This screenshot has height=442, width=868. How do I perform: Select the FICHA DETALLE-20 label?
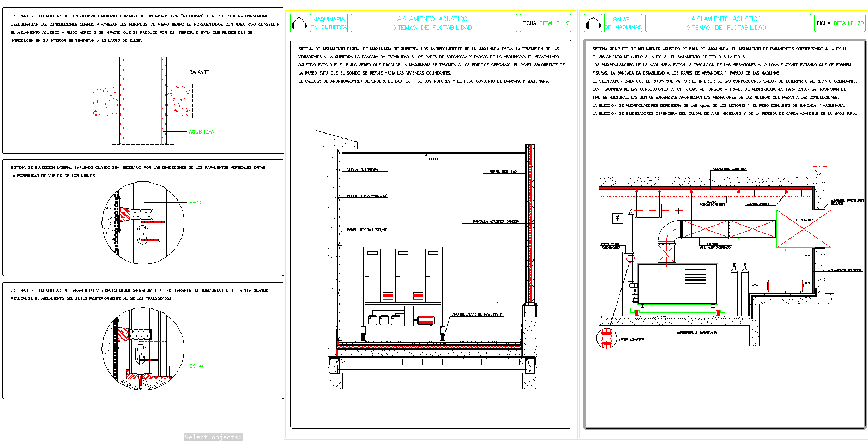[840, 23]
